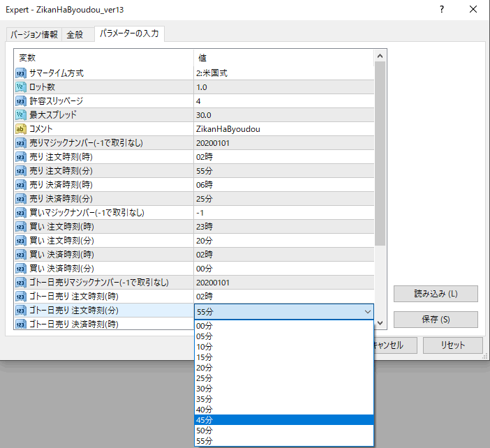Click the 読み込み (L) button
Screen dimensions: 490x448
click(436, 294)
